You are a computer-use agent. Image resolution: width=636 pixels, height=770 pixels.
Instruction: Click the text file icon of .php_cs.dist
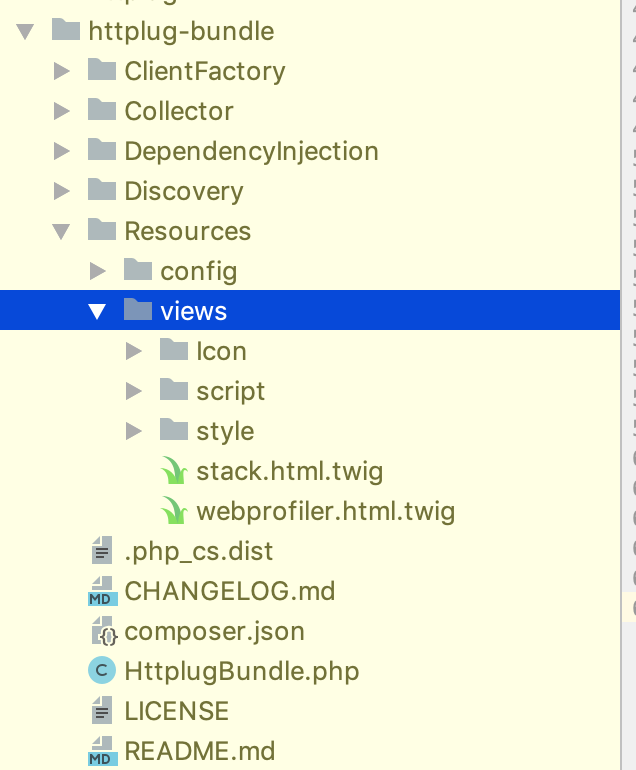pos(102,550)
